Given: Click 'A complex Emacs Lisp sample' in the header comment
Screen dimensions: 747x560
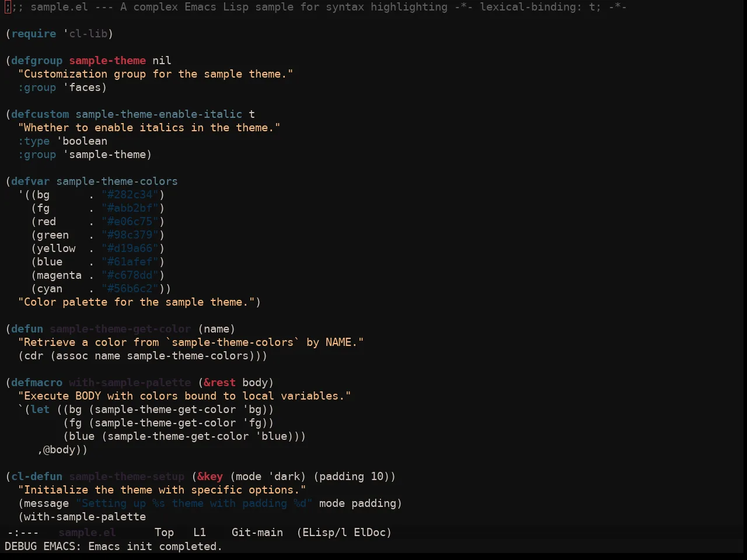Looking at the screenshot, I should click(x=207, y=7).
